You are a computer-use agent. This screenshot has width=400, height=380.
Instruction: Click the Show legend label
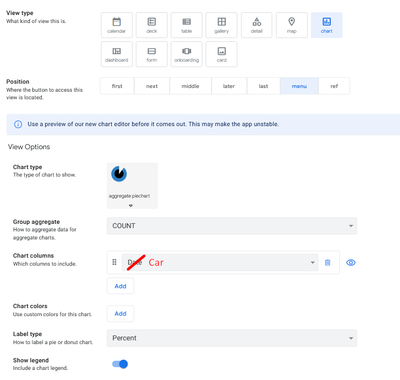point(31,360)
